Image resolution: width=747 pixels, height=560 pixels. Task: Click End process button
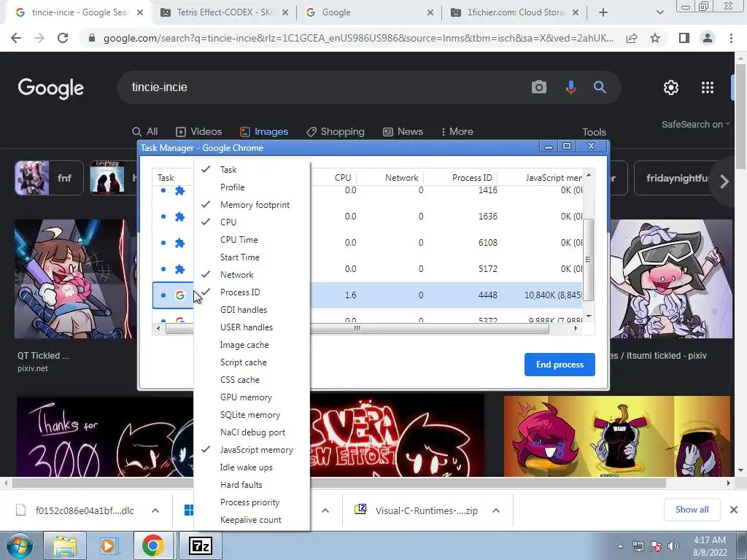click(x=560, y=365)
